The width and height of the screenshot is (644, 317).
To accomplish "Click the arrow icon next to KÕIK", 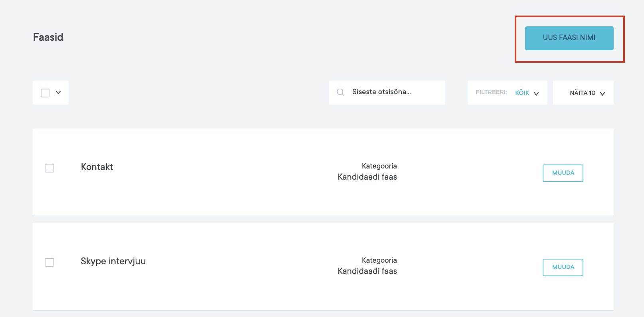I will pos(536,93).
